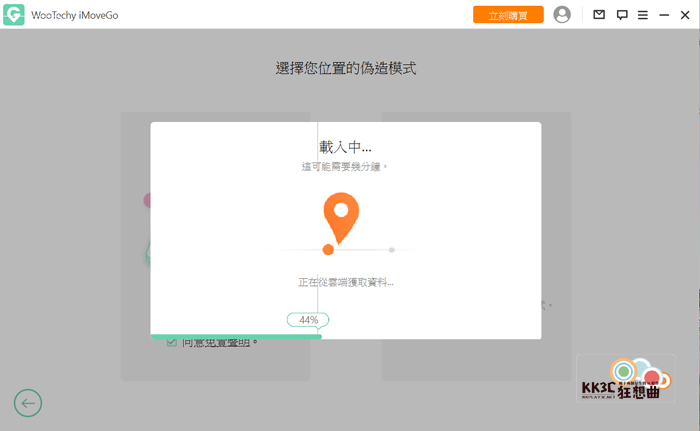Click the 這可能需要幾分鐘 subtitle text
This screenshot has width=700, height=431.
click(x=344, y=167)
